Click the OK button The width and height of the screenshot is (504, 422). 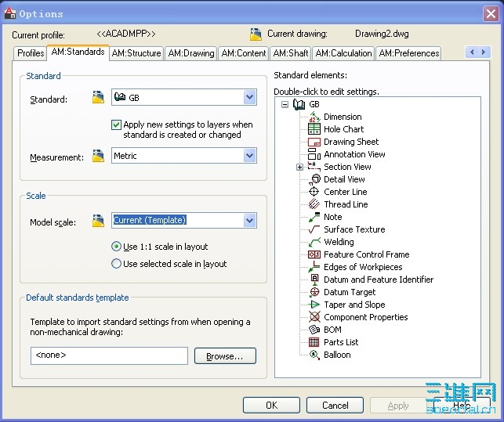272,406
